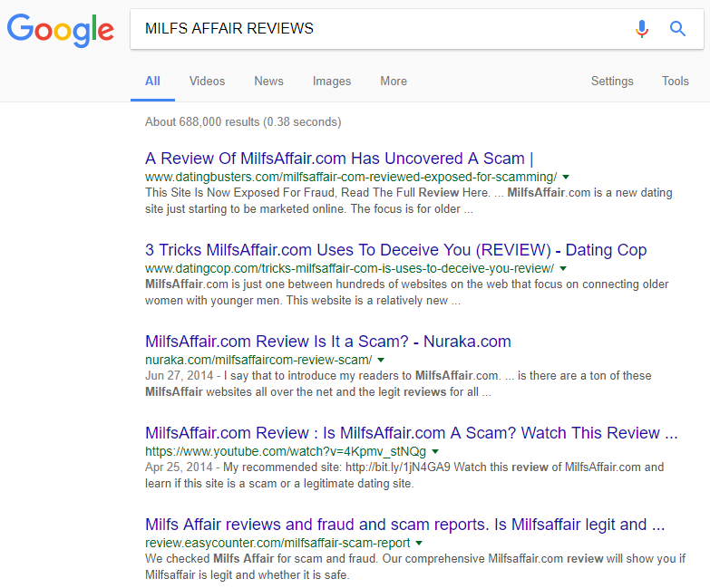
Task: Click the www.datingbusters.com green URL text
Action: coord(351,177)
